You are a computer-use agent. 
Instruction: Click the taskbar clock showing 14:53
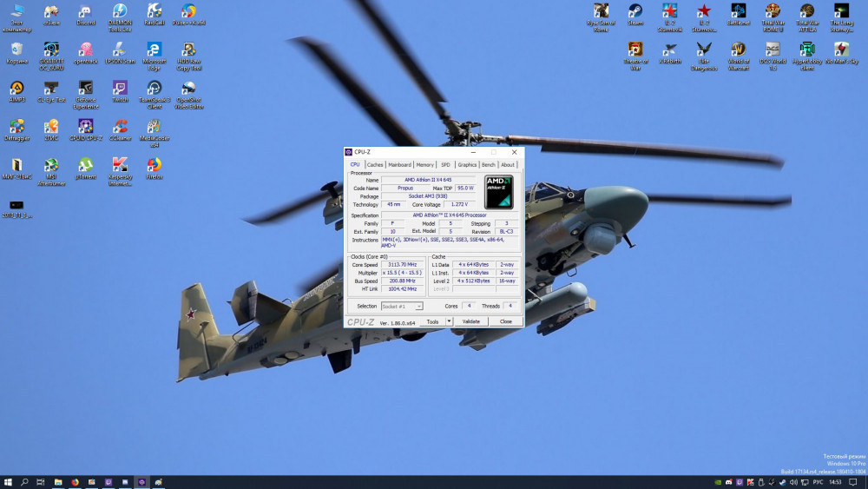click(x=835, y=481)
